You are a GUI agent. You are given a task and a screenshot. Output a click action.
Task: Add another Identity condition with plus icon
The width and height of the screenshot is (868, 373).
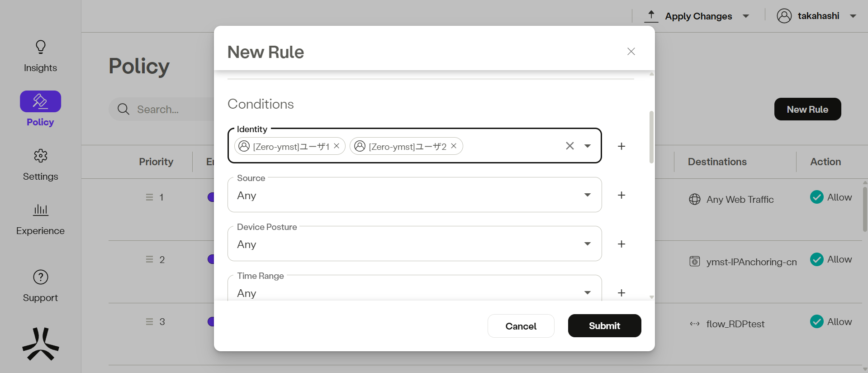click(621, 146)
